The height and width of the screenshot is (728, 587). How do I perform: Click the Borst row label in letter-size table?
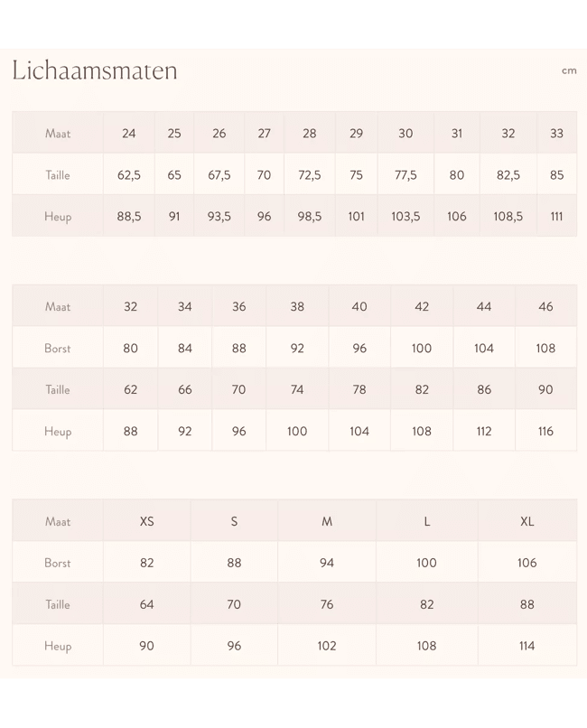click(58, 563)
